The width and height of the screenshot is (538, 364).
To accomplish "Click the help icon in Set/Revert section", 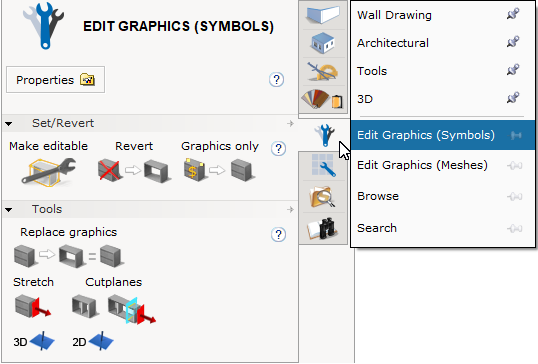I will [278, 149].
